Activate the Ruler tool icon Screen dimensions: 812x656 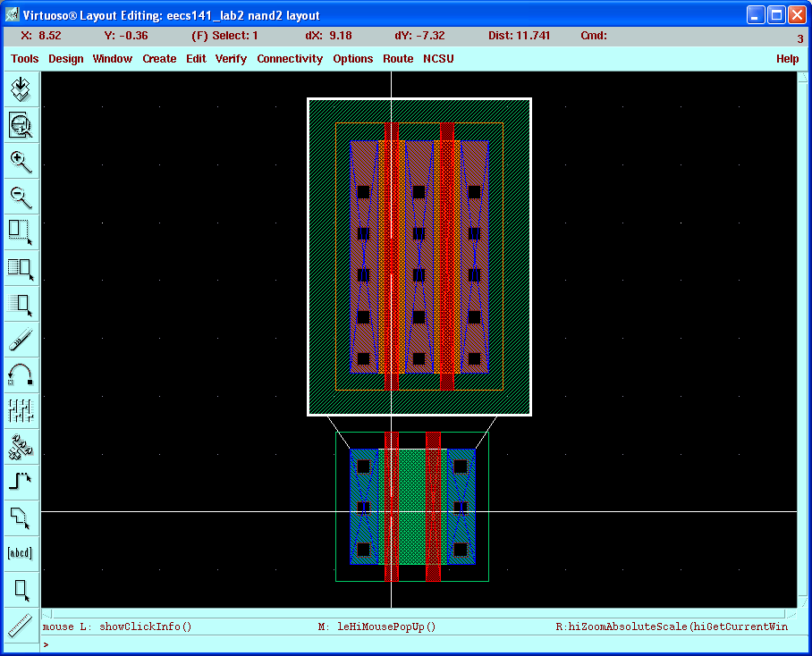21,624
